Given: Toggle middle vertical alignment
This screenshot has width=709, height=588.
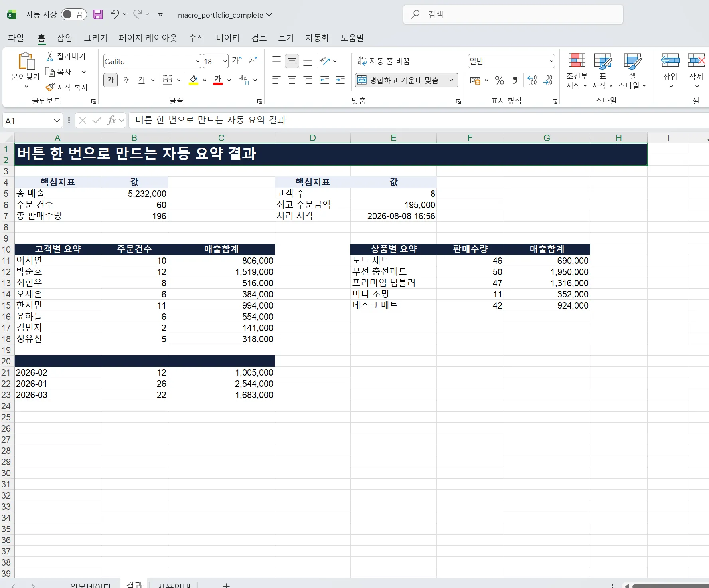Looking at the screenshot, I should pos(292,61).
